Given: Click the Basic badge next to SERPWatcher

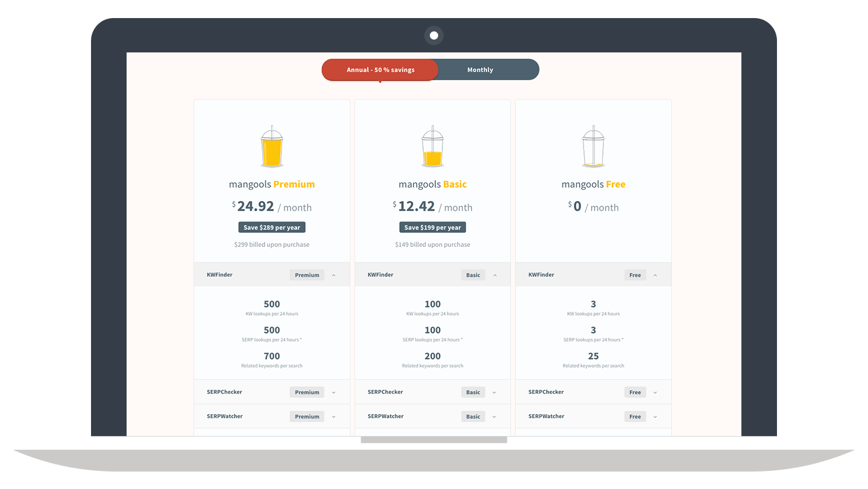Looking at the screenshot, I should click(x=473, y=417).
